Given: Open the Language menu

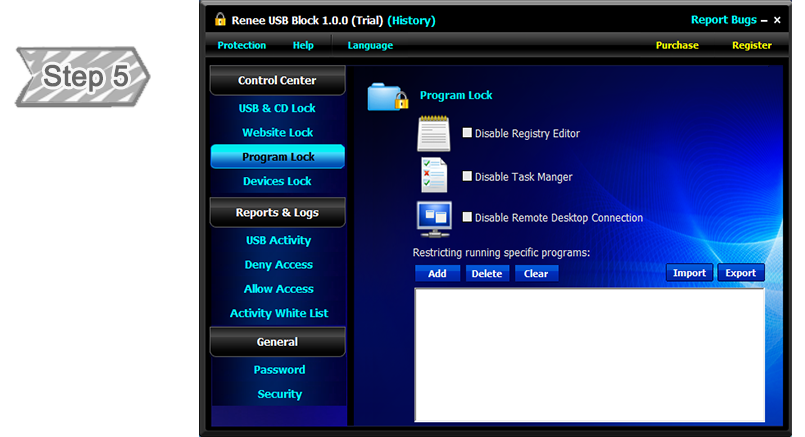Looking at the screenshot, I should coord(370,45).
